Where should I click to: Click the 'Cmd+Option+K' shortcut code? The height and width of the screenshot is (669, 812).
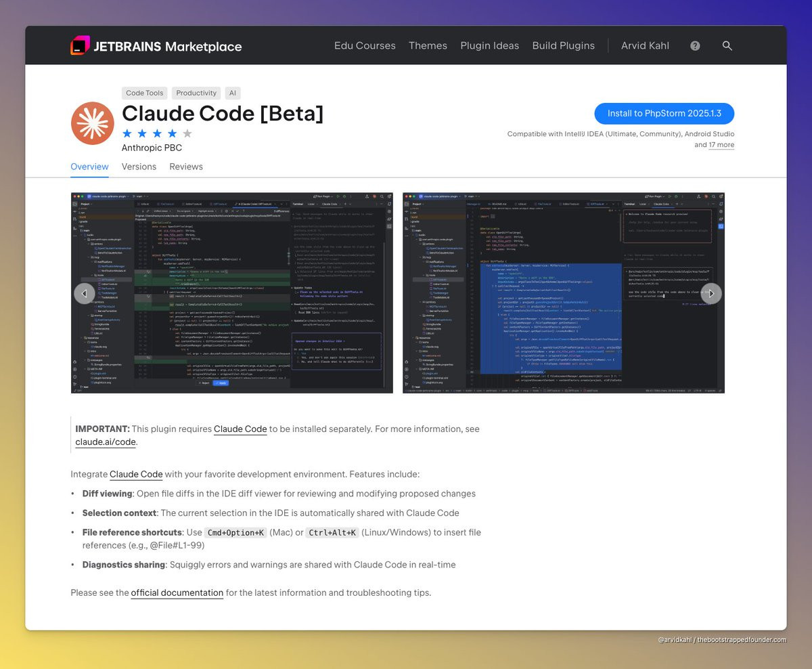coord(235,533)
